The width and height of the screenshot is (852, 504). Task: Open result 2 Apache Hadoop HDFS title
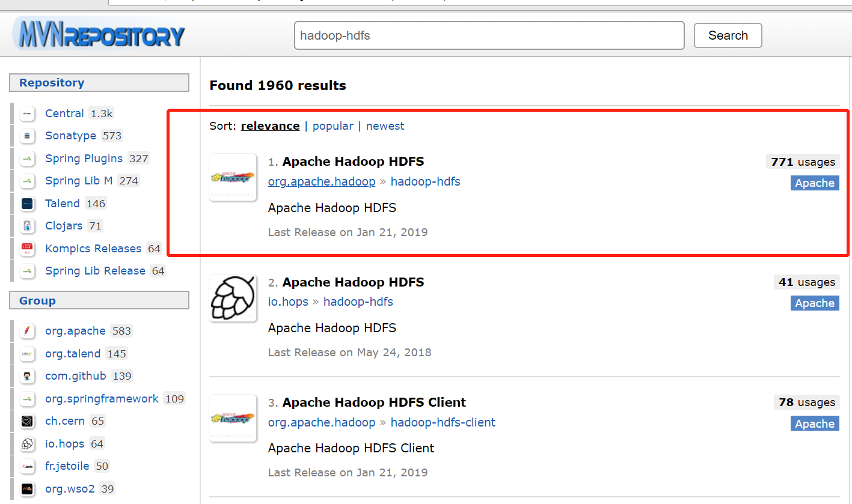click(353, 282)
